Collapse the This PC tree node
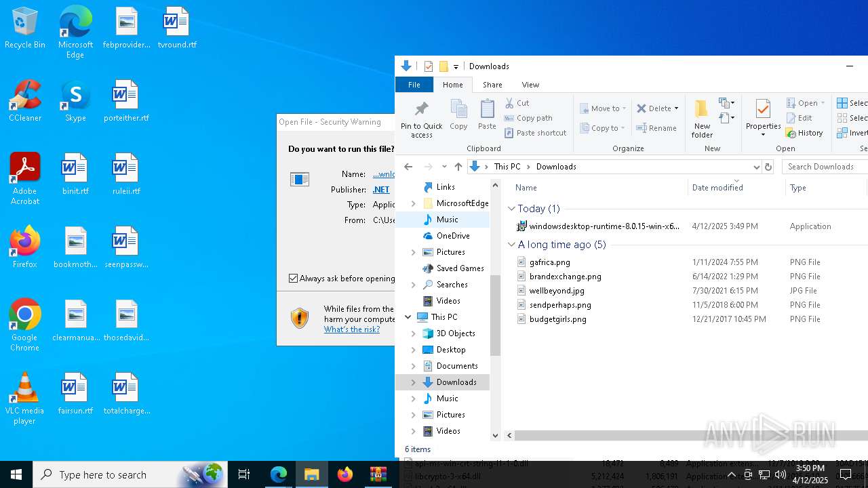The width and height of the screenshot is (868, 488). (x=408, y=317)
